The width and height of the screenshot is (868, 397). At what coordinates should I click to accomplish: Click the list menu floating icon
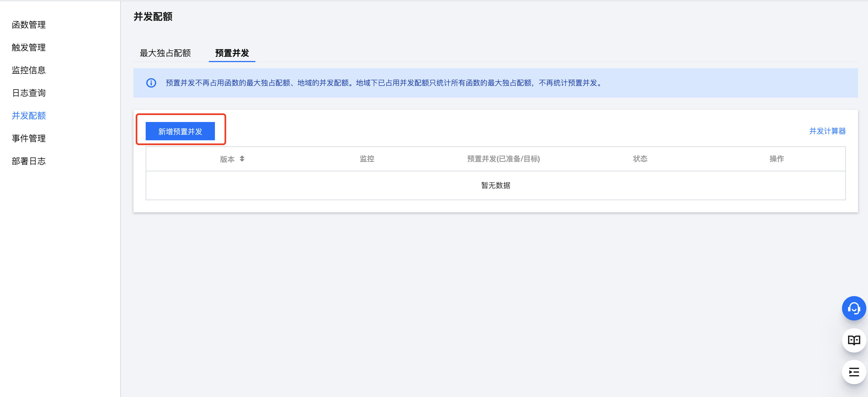pyautogui.click(x=854, y=372)
